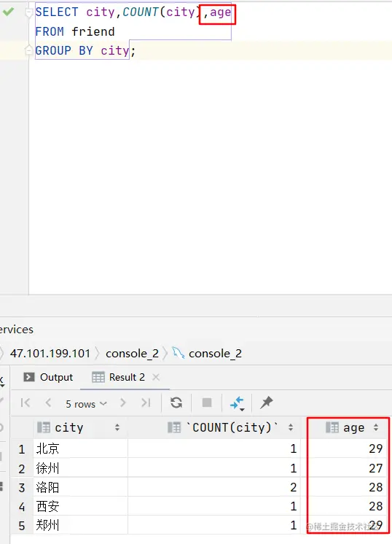Click the GROUP BY keyword
Viewport: 392px width, 544px height.
64,50
